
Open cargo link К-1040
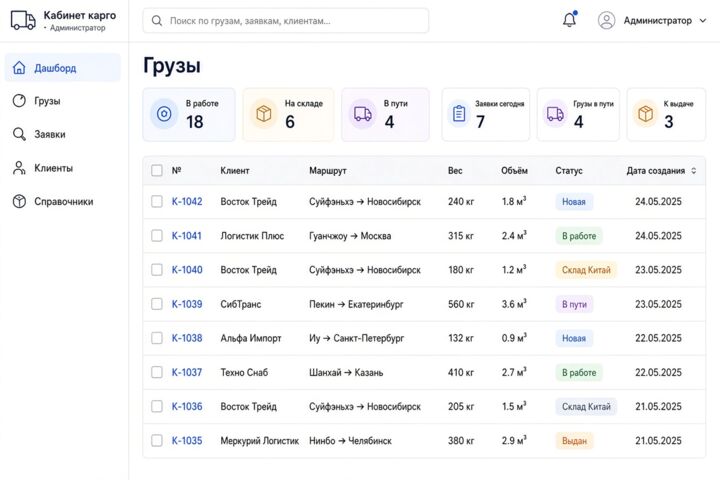tap(187, 270)
